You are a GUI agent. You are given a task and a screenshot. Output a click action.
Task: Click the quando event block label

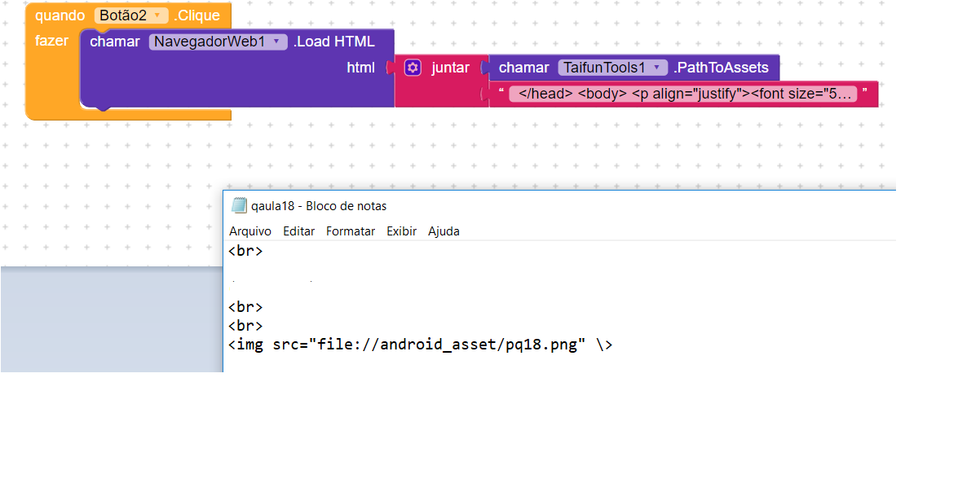tap(60, 15)
